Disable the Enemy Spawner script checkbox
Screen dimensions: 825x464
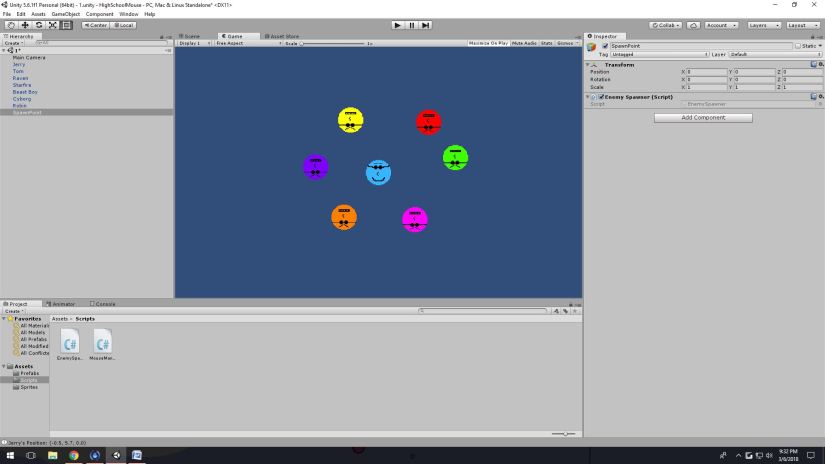coord(600,96)
